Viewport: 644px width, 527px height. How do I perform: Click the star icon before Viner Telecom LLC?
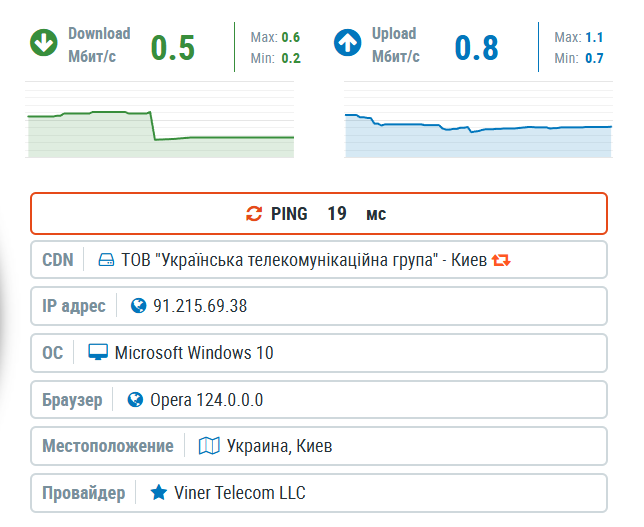pos(159,492)
